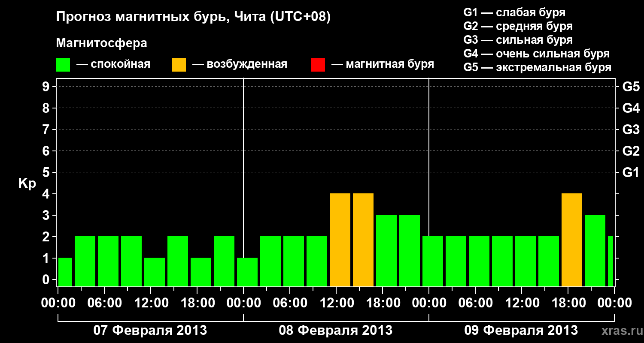This screenshot has width=644, height=343.
Task: Click the green bar at 00:00 on 08 February
Action: pos(247,272)
